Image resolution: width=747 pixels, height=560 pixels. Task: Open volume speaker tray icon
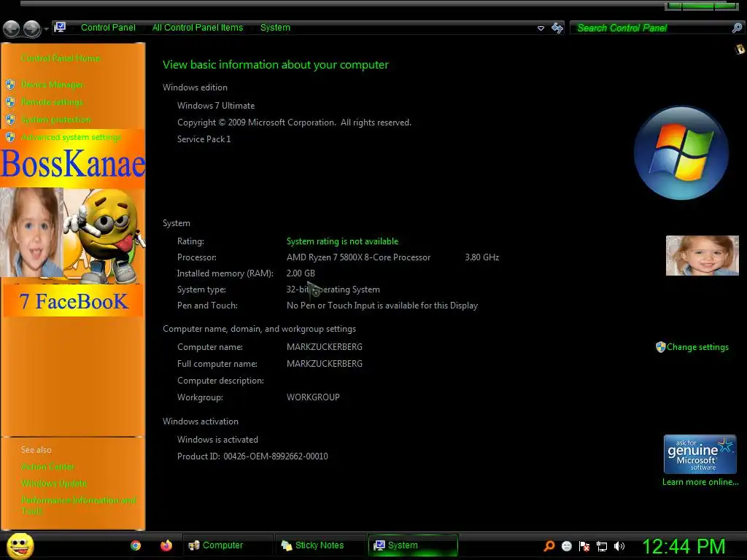(619, 546)
